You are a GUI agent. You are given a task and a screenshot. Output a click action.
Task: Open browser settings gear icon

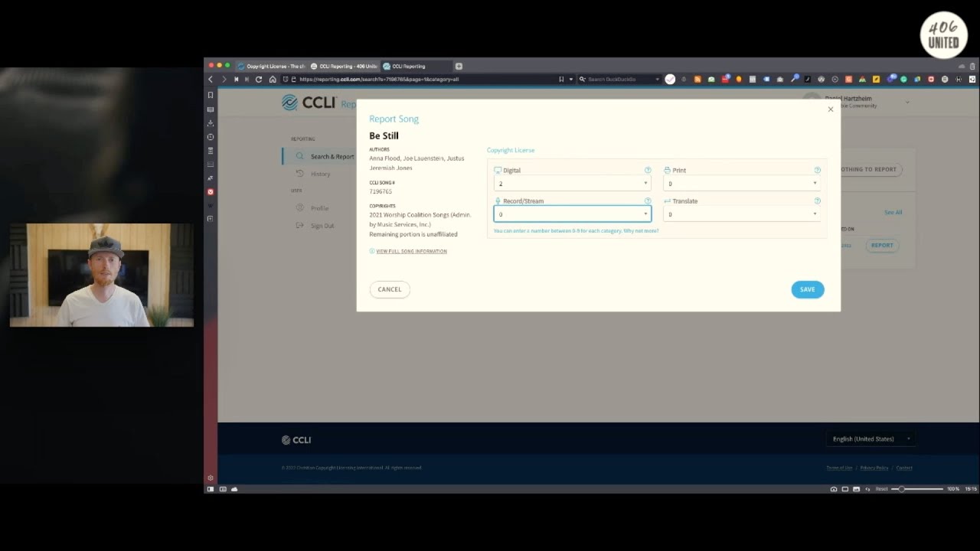211,478
